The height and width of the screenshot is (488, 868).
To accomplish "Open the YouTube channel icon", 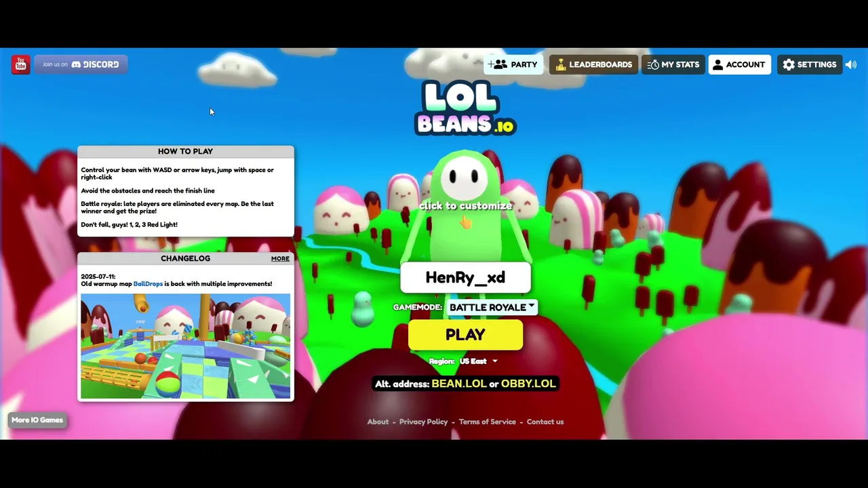I will (20, 64).
